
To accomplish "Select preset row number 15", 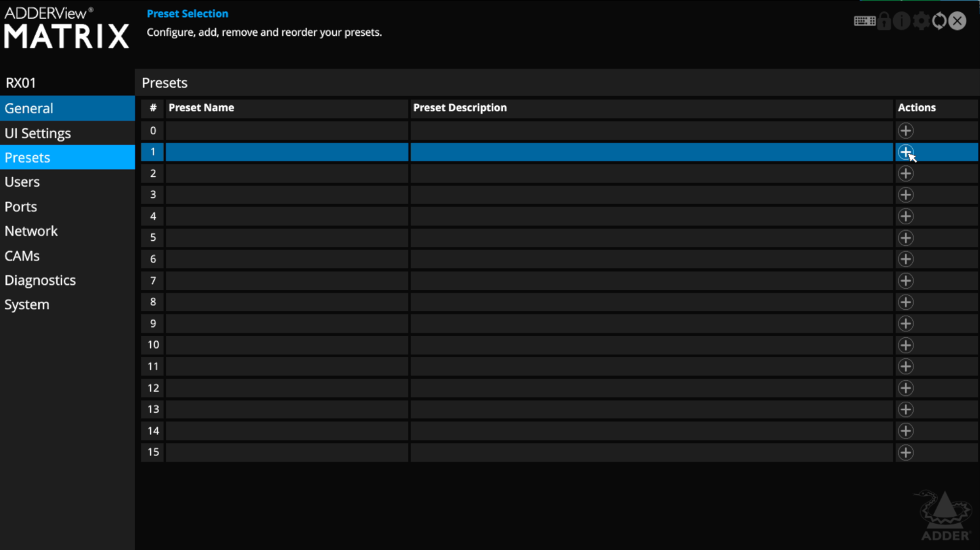I will (x=153, y=452).
